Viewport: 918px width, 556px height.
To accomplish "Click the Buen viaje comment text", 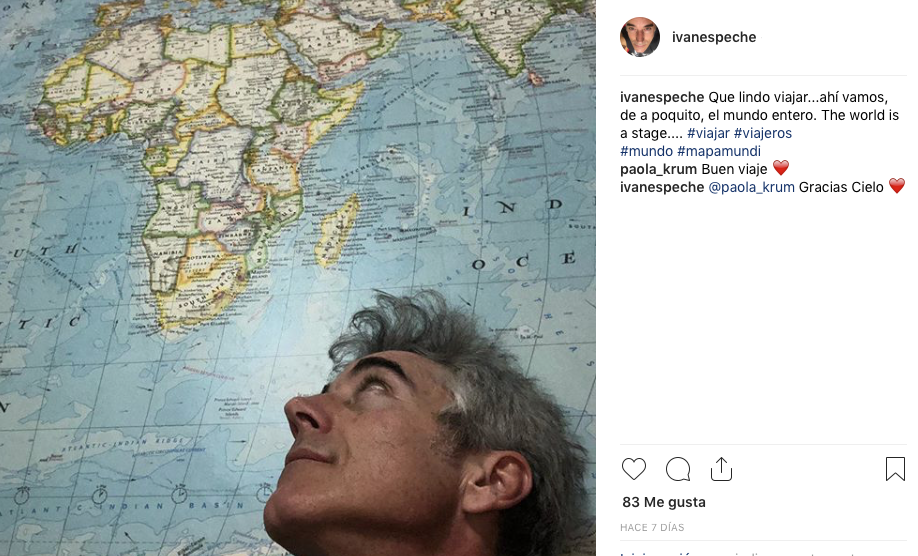I will pyautogui.click(x=734, y=169).
